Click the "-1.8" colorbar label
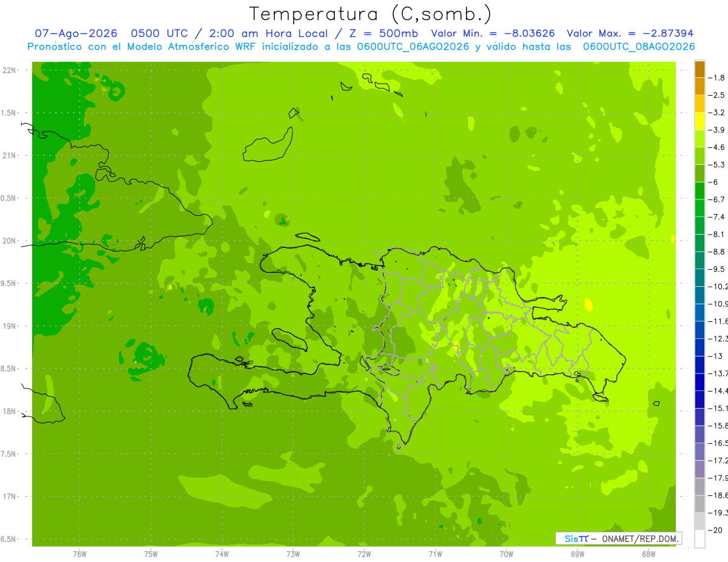Viewport: 728px width, 562px height. pyautogui.click(x=716, y=78)
